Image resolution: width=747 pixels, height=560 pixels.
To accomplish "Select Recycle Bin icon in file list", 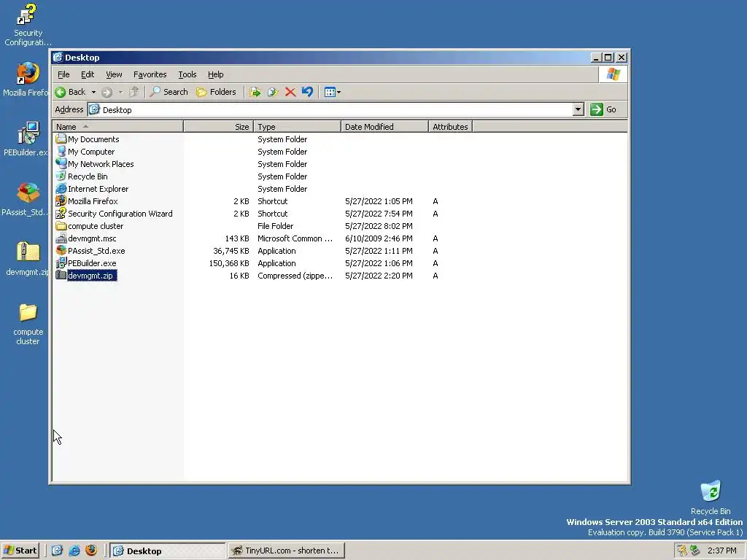I will (x=61, y=176).
